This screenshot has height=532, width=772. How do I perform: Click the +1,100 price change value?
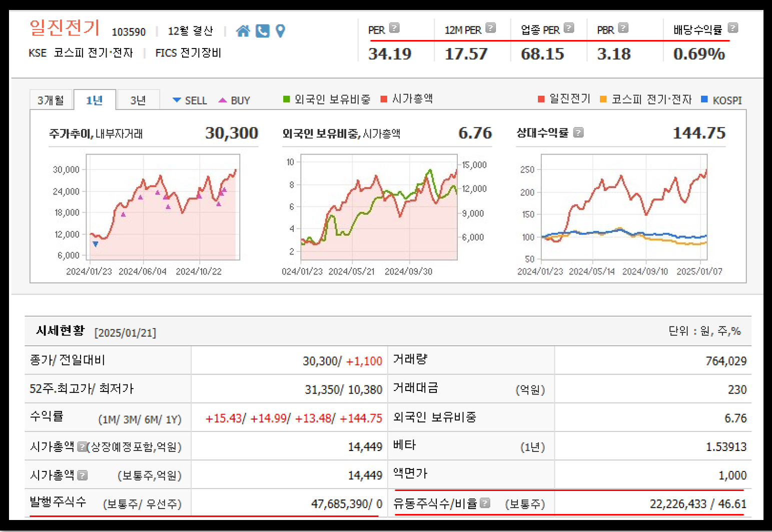click(364, 361)
